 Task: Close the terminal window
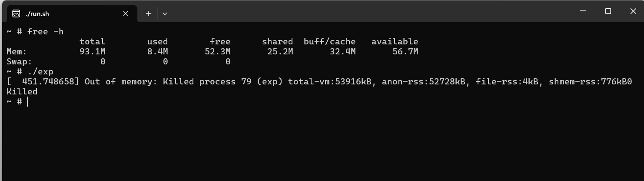633,11
